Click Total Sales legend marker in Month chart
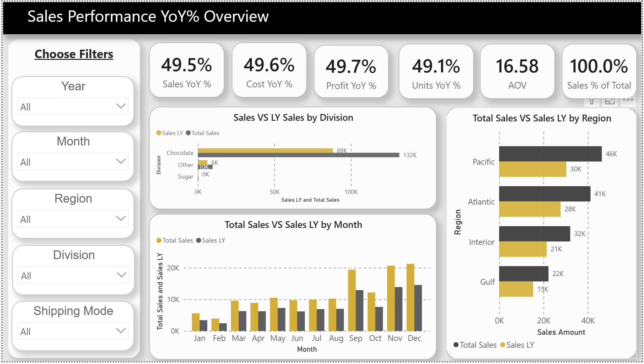The image size is (644, 364). tap(159, 240)
